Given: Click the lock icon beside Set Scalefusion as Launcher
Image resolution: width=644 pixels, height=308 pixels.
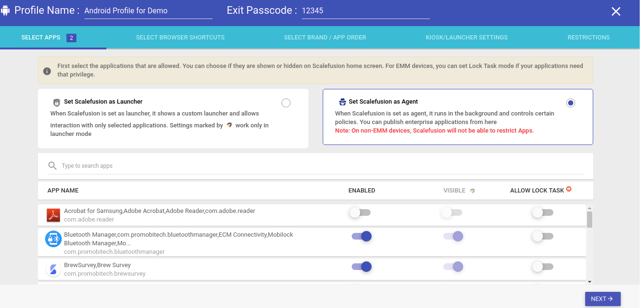Looking at the screenshot, I should (x=56, y=102).
